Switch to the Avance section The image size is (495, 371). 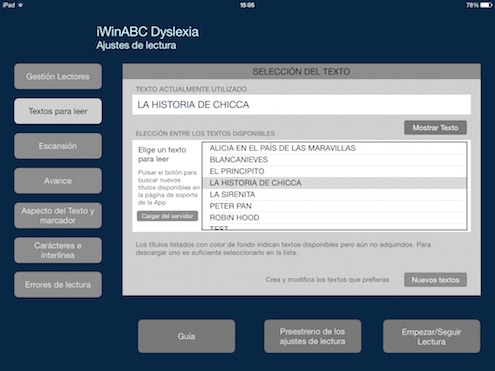58,181
